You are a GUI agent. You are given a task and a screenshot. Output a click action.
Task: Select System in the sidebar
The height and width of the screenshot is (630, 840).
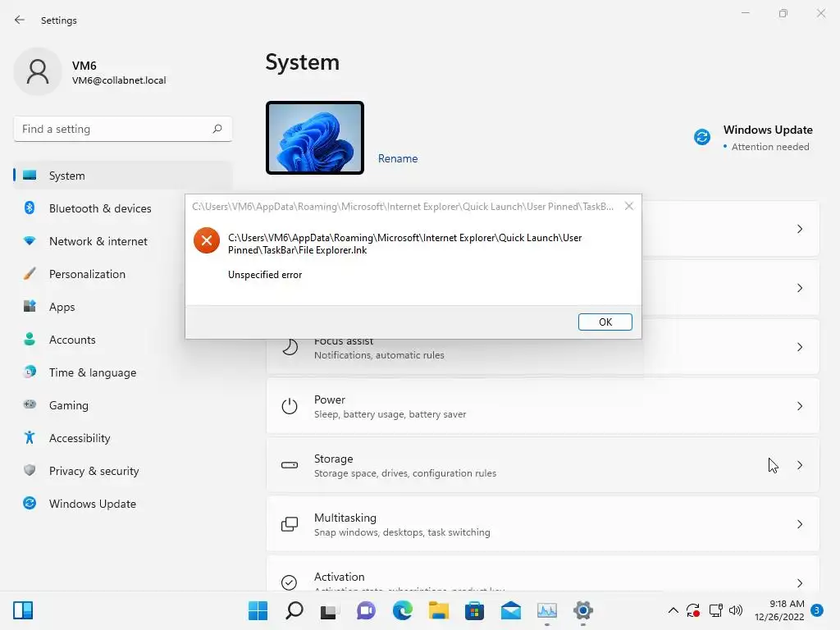pos(123,176)
